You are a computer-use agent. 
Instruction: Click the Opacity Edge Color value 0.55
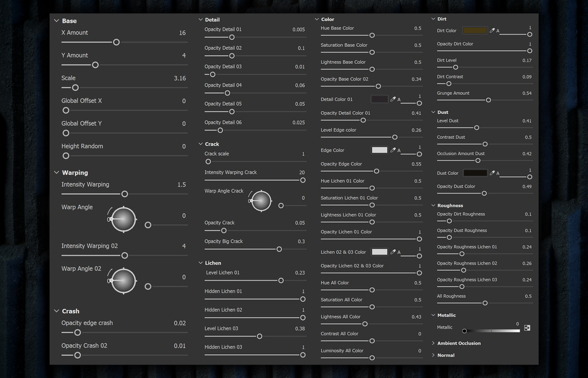[x=416, y=164]
